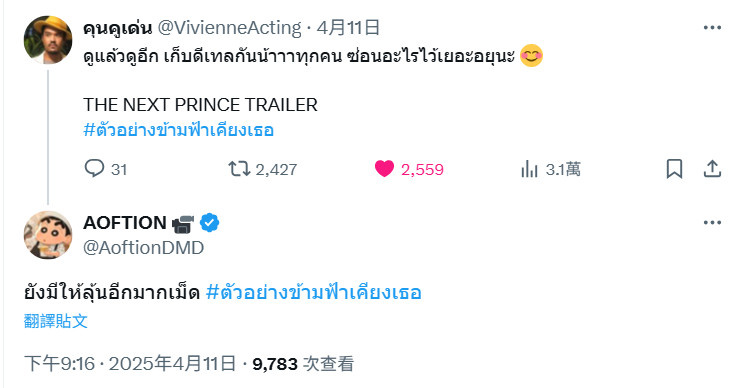Share the tweet with upload arrow icon
This screenshot has height=388, width=743.
click(712, 169)
